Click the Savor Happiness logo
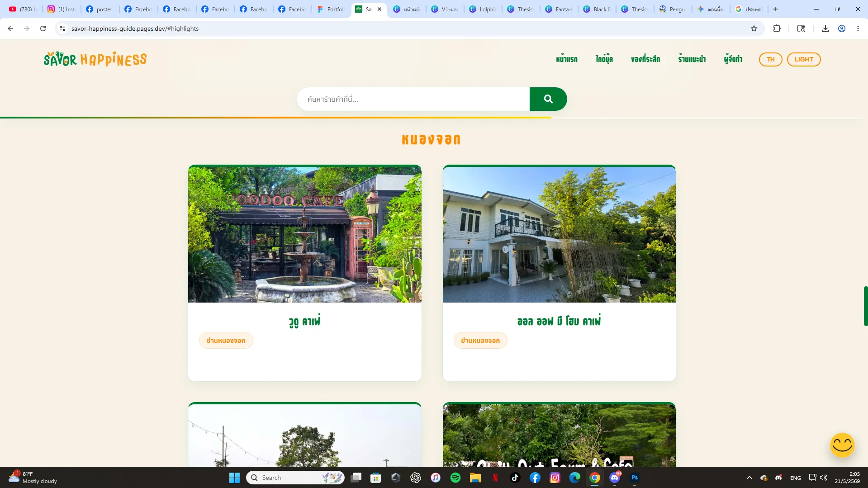The width and height of the screenshot is (868, 488). coord(95,59)
